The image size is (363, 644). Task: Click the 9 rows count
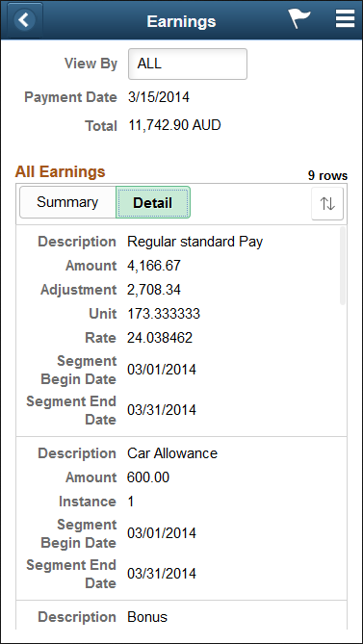327,176
